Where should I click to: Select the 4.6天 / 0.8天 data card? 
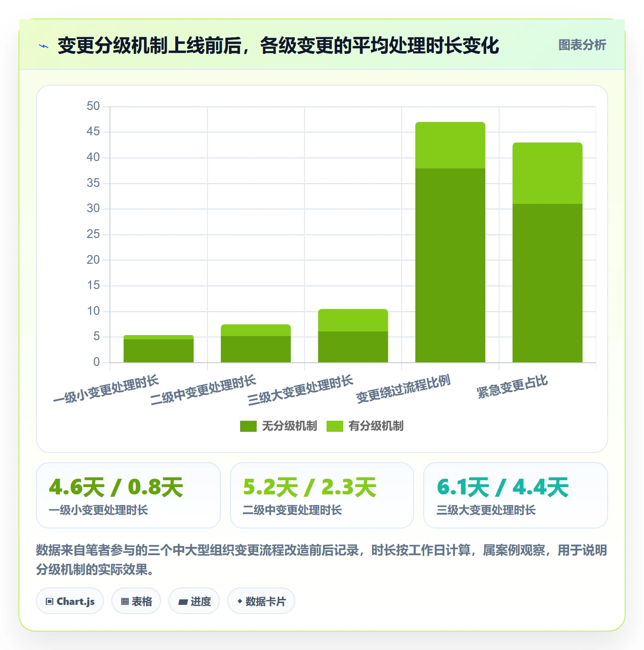coord(128,495)
